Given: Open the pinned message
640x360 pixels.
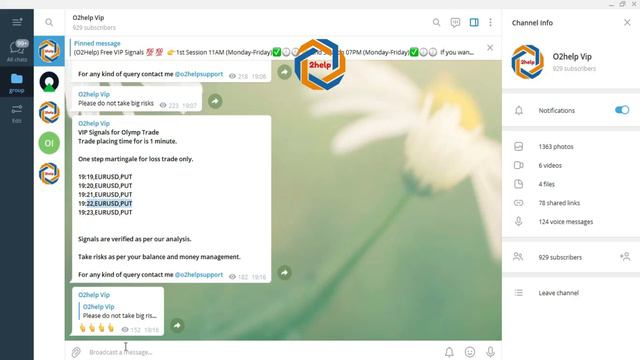Looking at the screenshot, I should pos(273,48).
